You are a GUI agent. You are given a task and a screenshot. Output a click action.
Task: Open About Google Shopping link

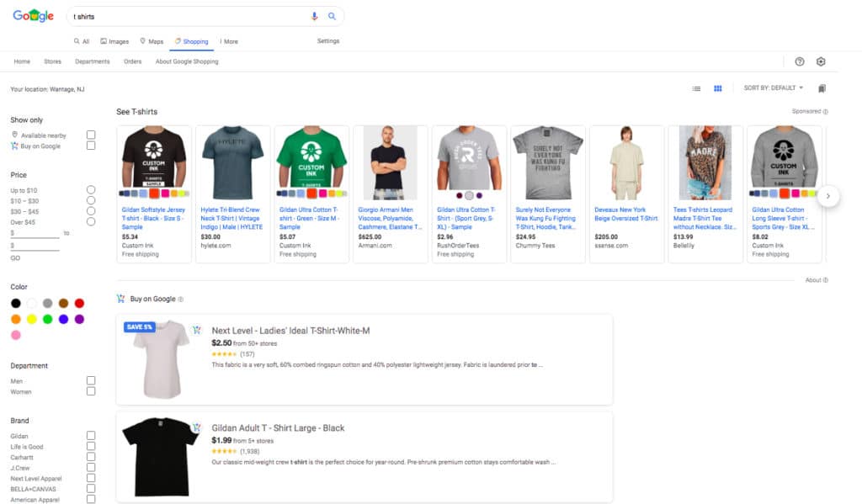(x=187, y=61)
